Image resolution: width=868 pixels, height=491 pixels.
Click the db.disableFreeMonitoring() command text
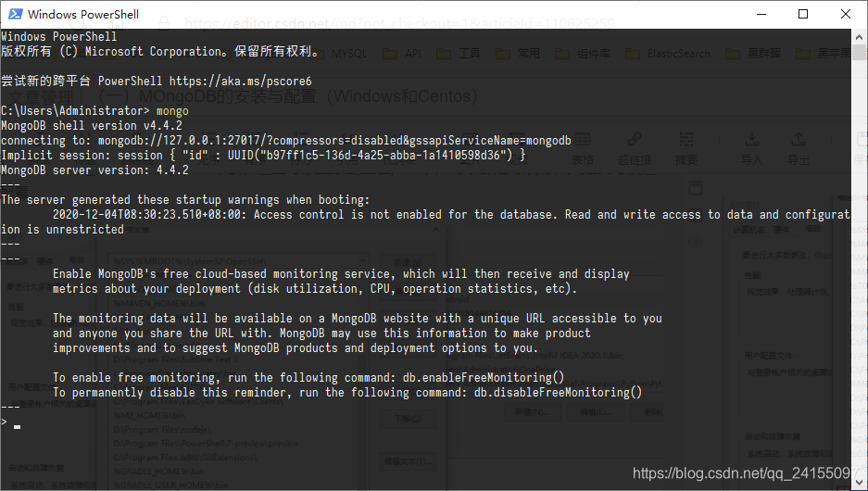(x=558, y=393)
